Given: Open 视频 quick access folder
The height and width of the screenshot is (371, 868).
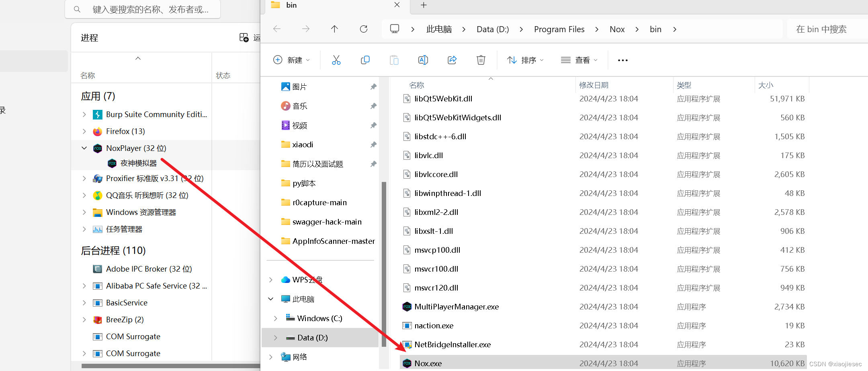Looking at the screenshot, I should (x=299, y=125).
